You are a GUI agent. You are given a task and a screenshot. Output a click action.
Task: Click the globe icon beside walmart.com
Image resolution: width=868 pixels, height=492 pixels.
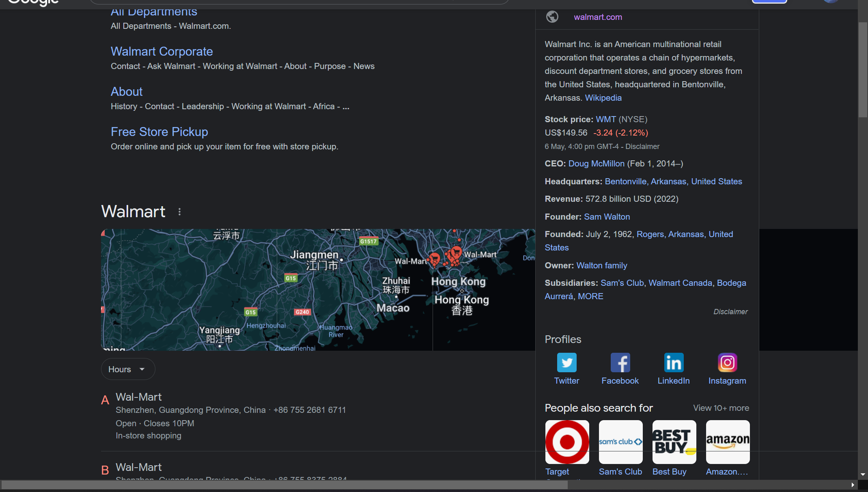(552, 17)
